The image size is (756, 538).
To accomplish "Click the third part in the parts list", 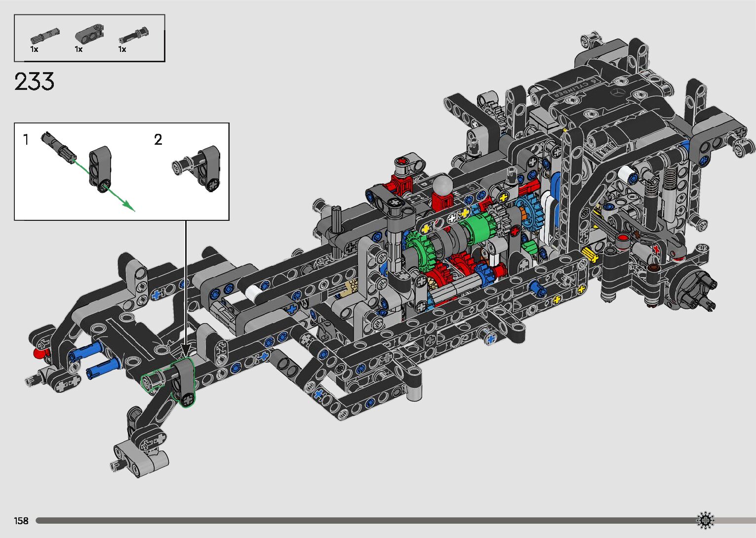I will click(134, 35).
